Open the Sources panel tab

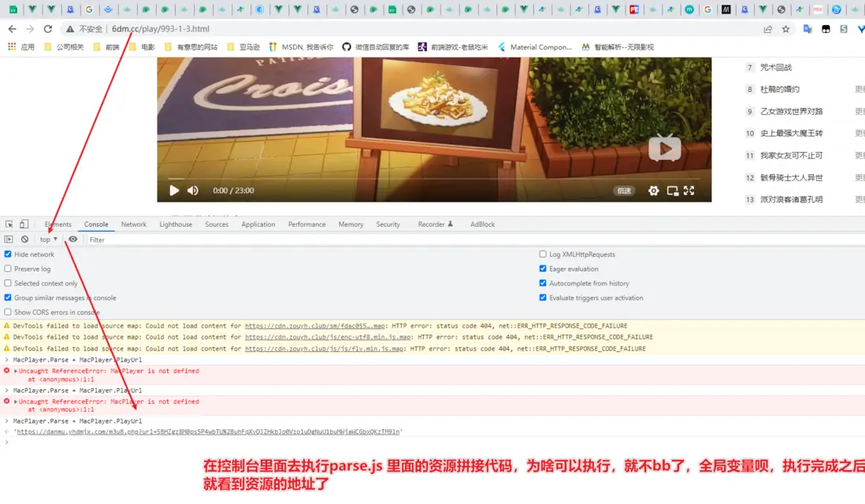216,224
